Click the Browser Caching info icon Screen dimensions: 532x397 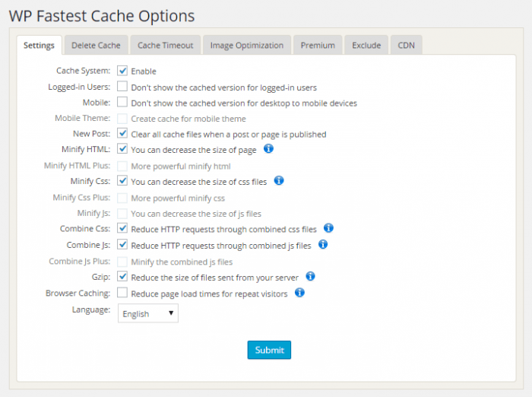pos(299,292)
